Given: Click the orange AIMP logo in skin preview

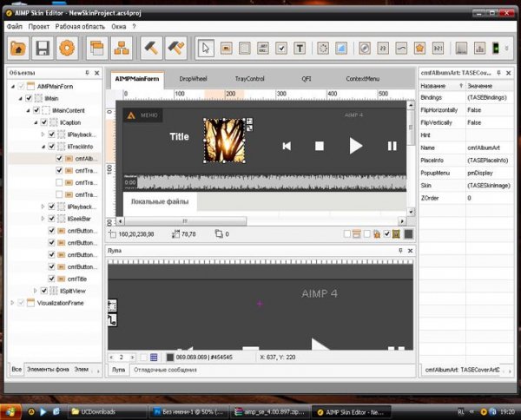Looking at the screenshot, I should click(131, 115).
